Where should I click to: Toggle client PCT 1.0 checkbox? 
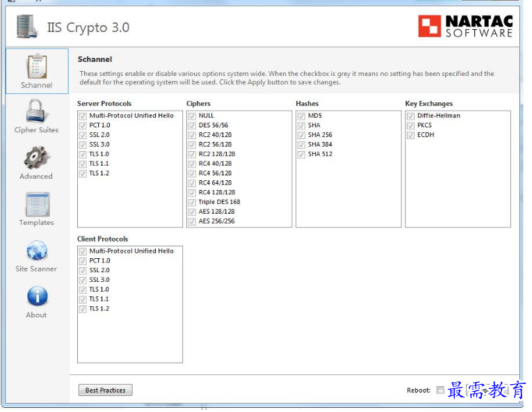tap(83, 261)
